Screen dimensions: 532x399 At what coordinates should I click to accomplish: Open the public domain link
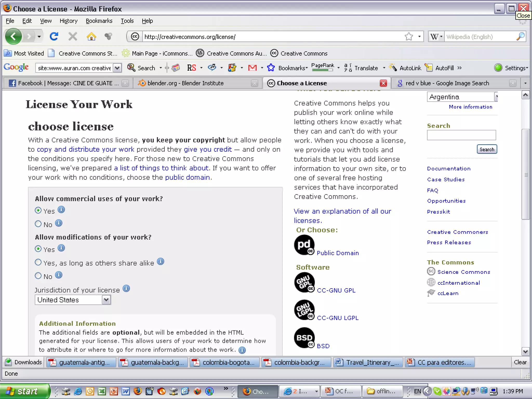188,177
